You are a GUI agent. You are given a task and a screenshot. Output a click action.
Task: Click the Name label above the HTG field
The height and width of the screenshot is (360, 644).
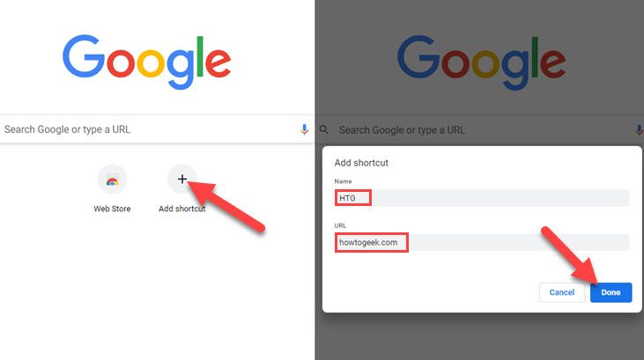343,181
